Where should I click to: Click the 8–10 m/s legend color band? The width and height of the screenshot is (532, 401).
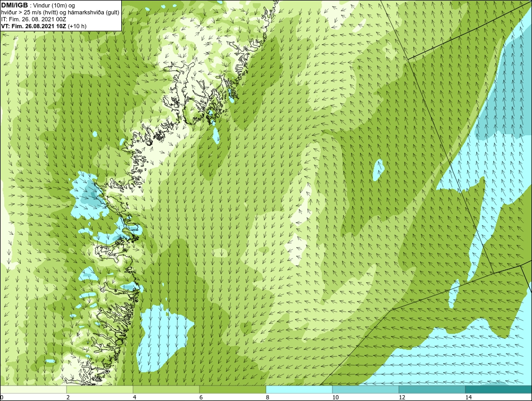pos(299,389)
